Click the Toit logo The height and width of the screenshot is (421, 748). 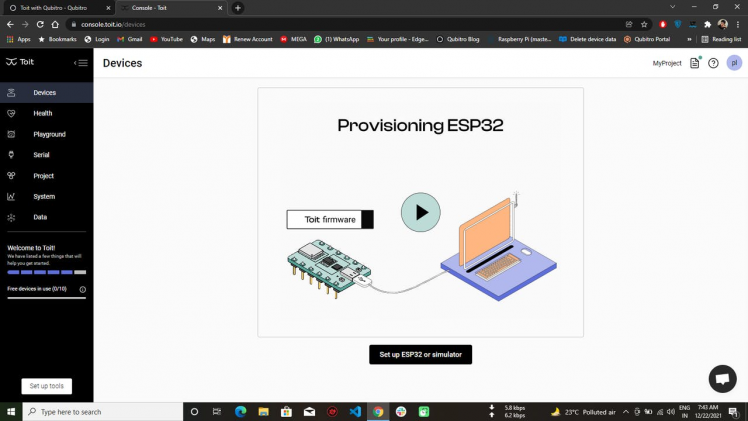(x=20, y=62)
